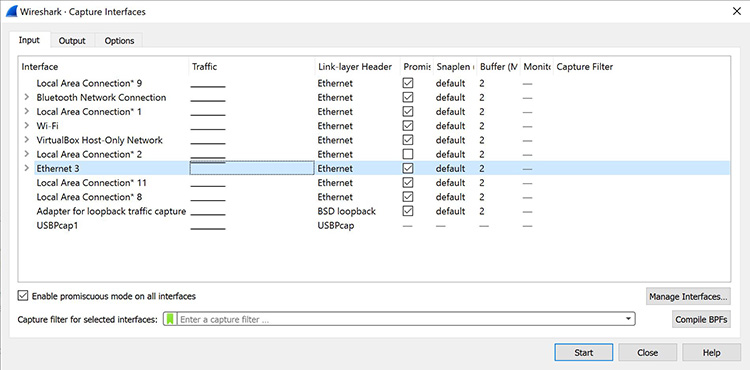This screenshot has width=750, height=370.
Task: Switch to the Output tab
Action: click(x=72, y=41)
